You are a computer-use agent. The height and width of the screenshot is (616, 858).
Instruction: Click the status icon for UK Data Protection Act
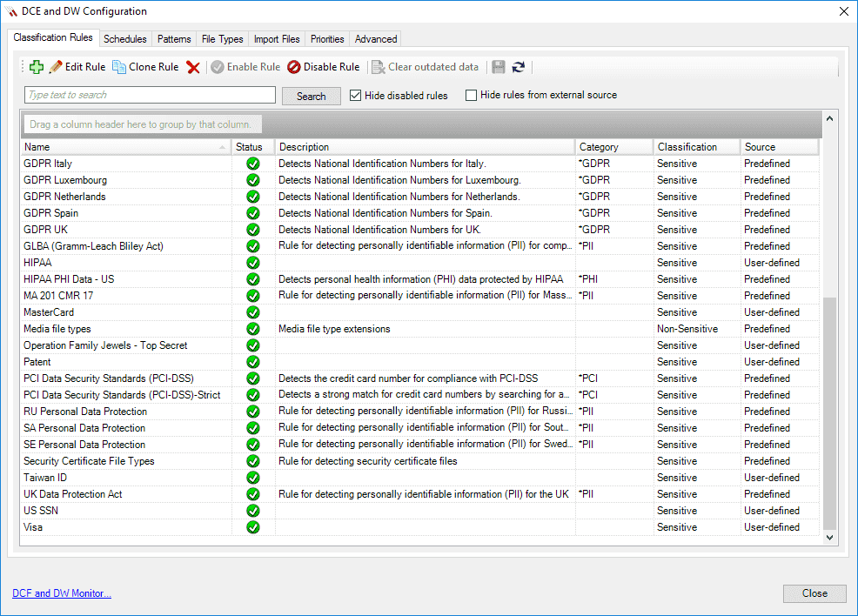click(x=253, y=494)
